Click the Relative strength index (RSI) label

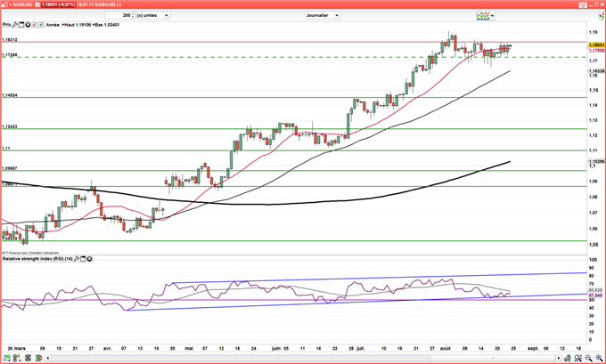coord(37,259)
